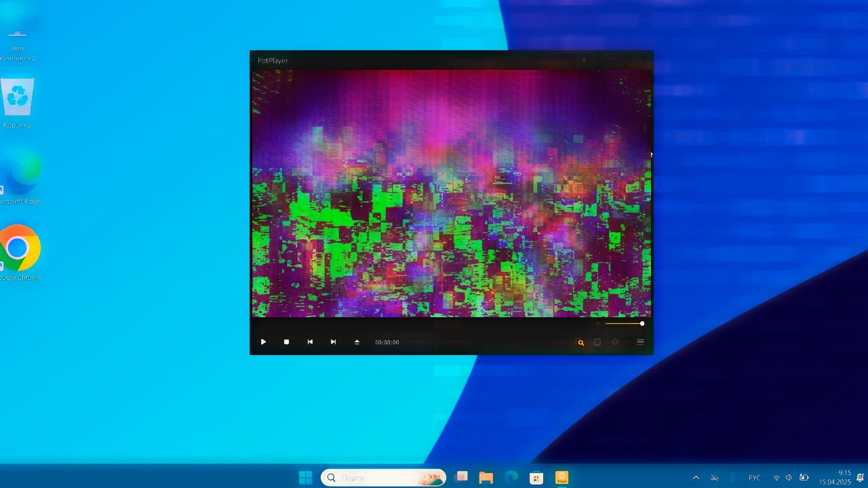Image resolution: width=868 pixels, height=488 pixels.
Task: Open Microsoft Store from the taskbar
Action: [536, 478]
